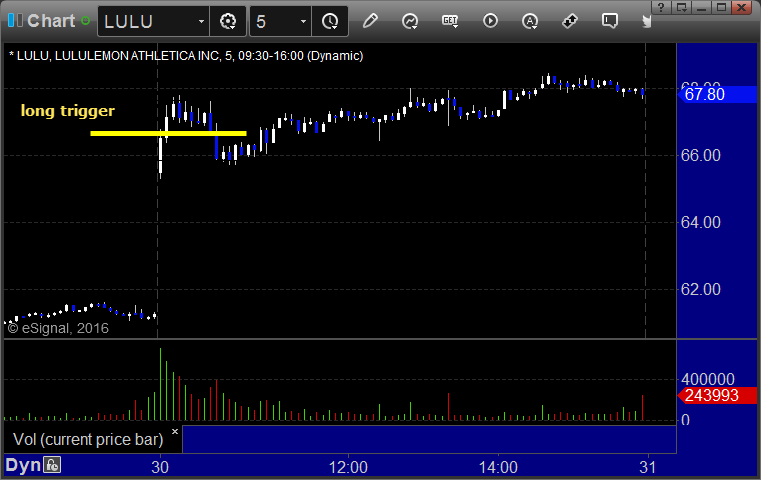761x480 pixels.
Task: Click the Dyn scaling label at bottom left
Action: [23, 465]
